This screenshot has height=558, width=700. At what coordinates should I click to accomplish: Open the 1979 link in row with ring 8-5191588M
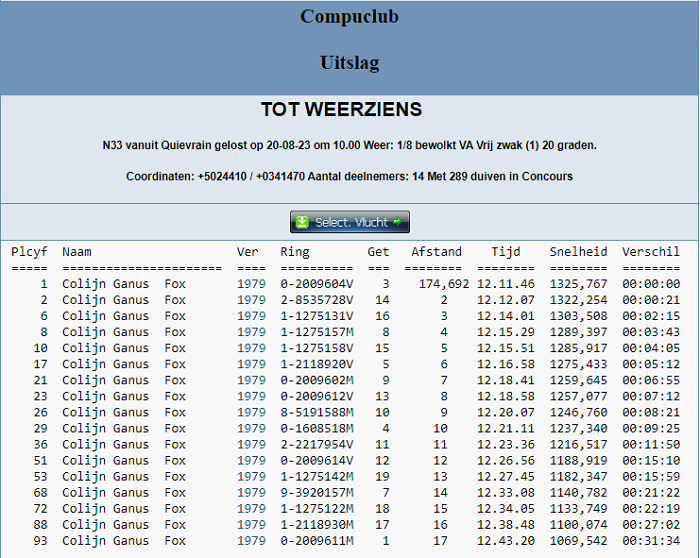pos(251,412)
